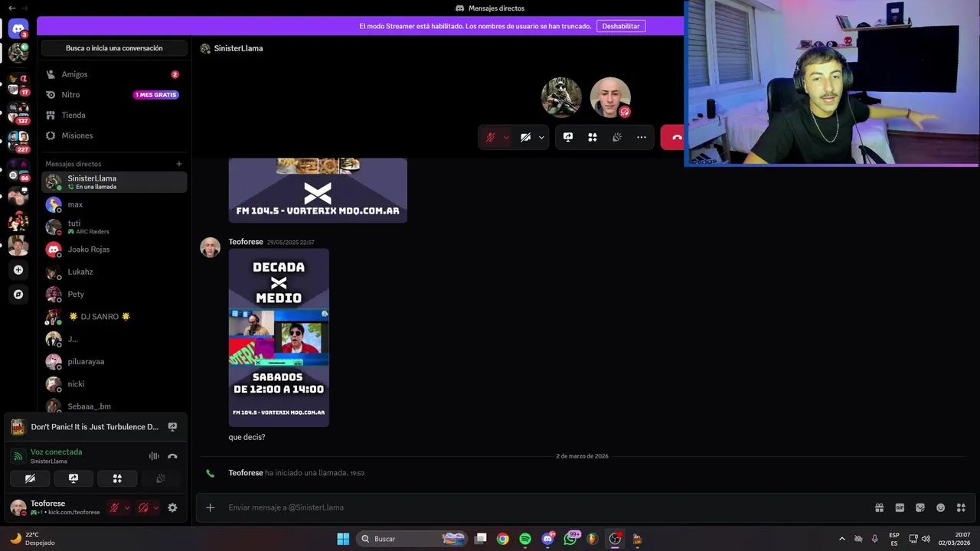Unmute microphone in call controls toolbar
Viewport: 980px width, 551px height.
491,137
